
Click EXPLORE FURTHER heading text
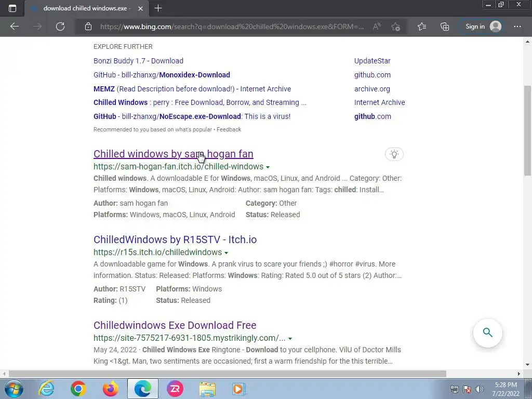[123, 46]
